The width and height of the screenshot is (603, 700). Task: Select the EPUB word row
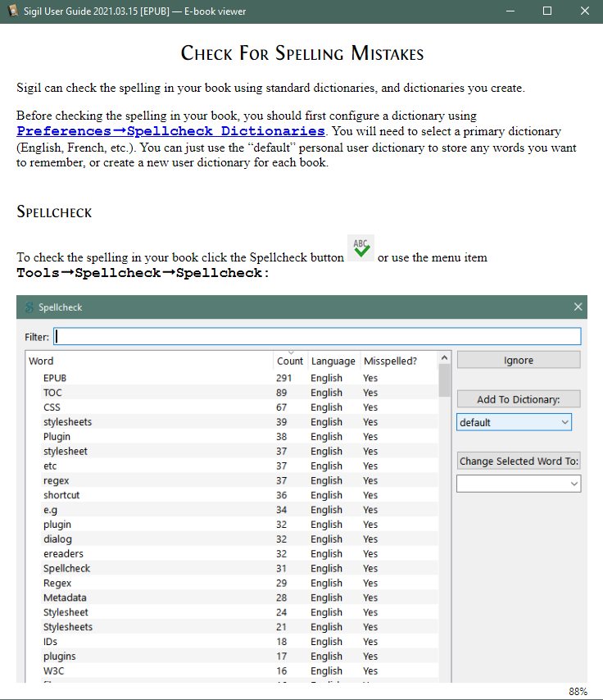232,378
